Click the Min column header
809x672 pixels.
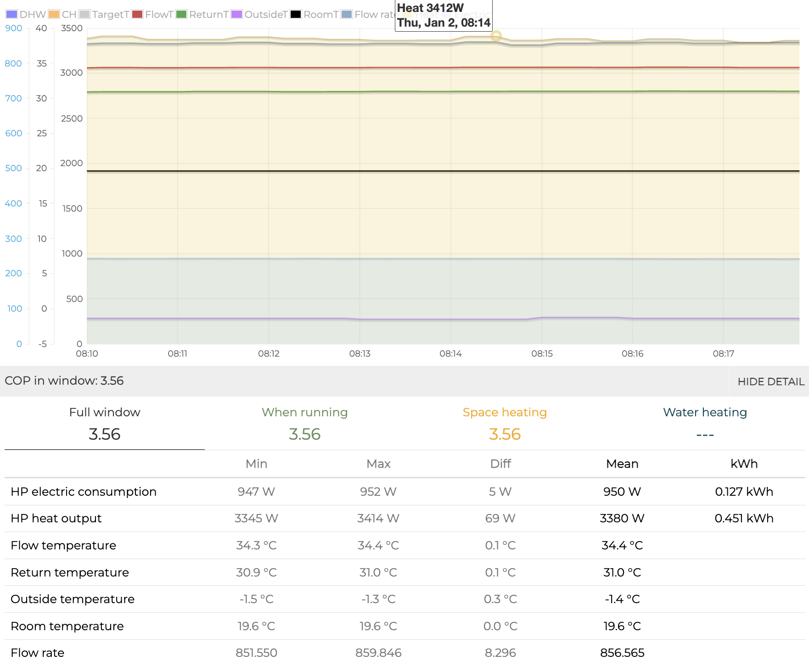coord(256,464)
